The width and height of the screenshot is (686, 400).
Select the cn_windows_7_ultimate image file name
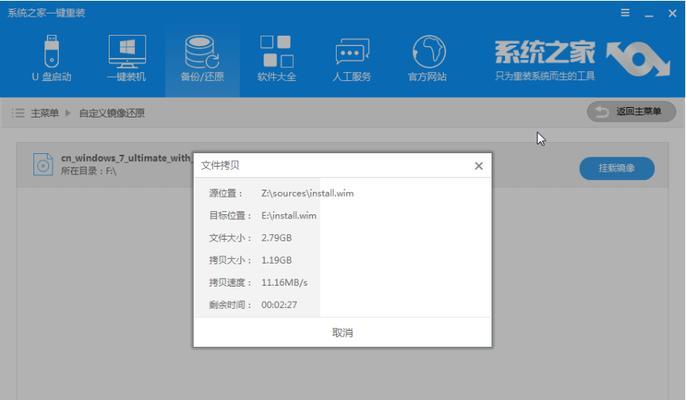[x=126, y=158]
